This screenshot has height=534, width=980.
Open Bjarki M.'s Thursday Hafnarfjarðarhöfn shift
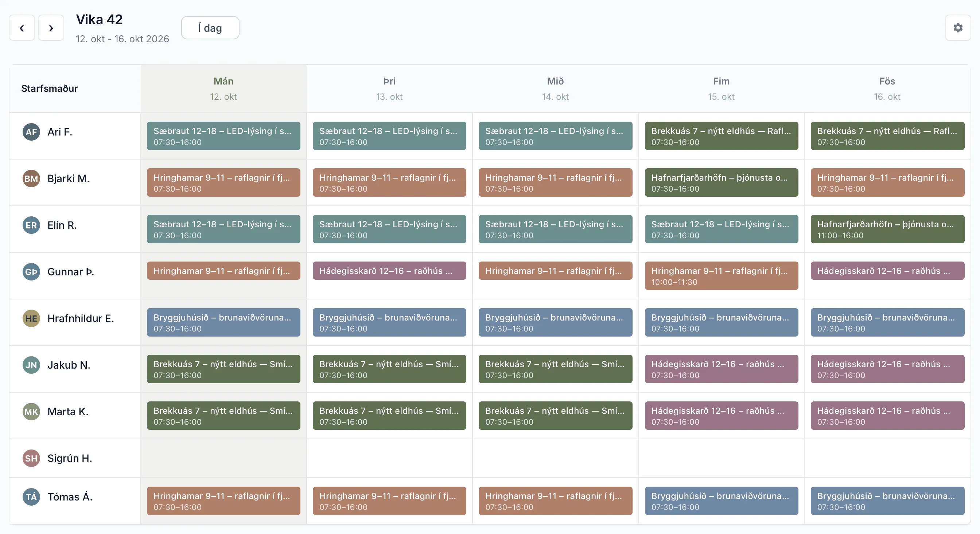pyautogui.click(x=721, y=182)
